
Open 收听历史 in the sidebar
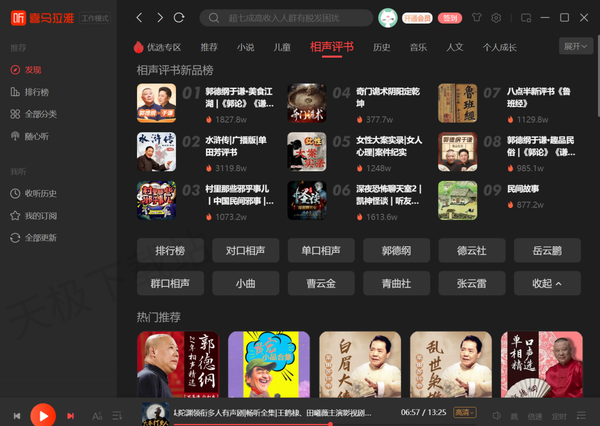point(33,194)
